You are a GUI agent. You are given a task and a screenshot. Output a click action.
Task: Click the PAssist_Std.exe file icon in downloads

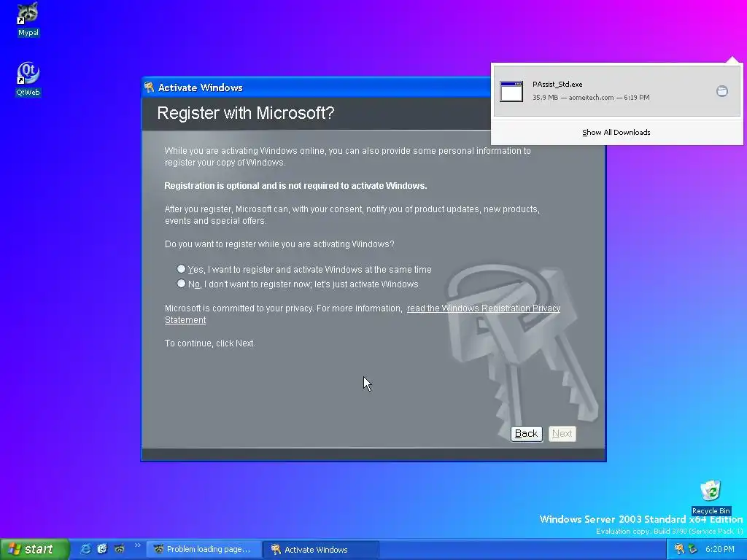511,91
